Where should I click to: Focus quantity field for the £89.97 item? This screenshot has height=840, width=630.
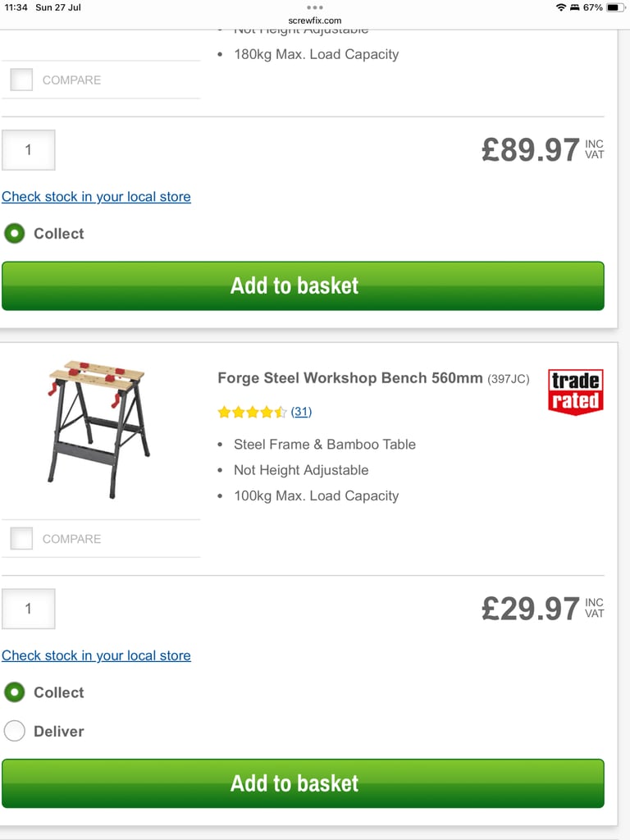pyautogui.click(x=29, y=150)
